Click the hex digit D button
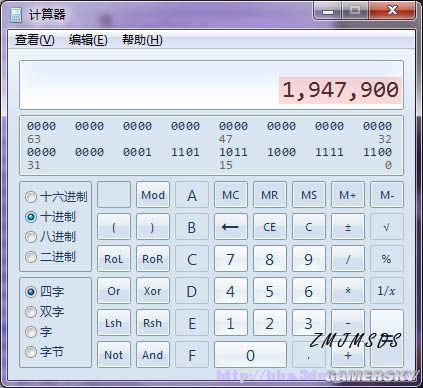 pyautogui.click(x=192, y=291)
